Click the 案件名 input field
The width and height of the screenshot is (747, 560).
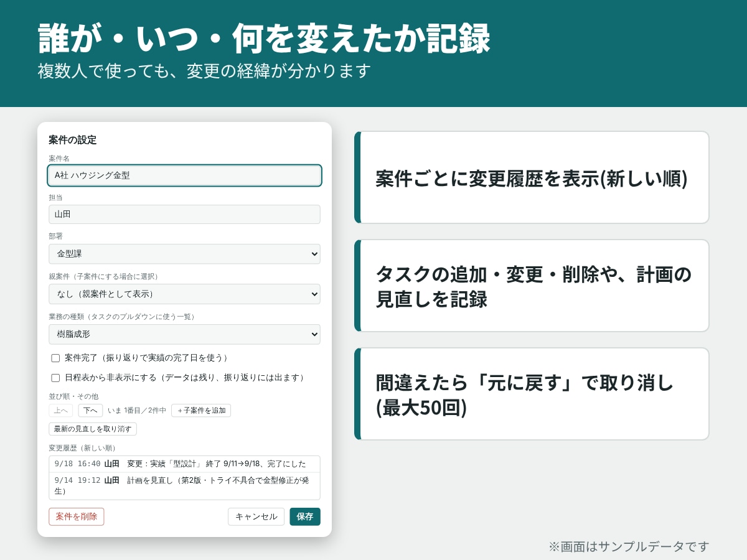[184, 175]
